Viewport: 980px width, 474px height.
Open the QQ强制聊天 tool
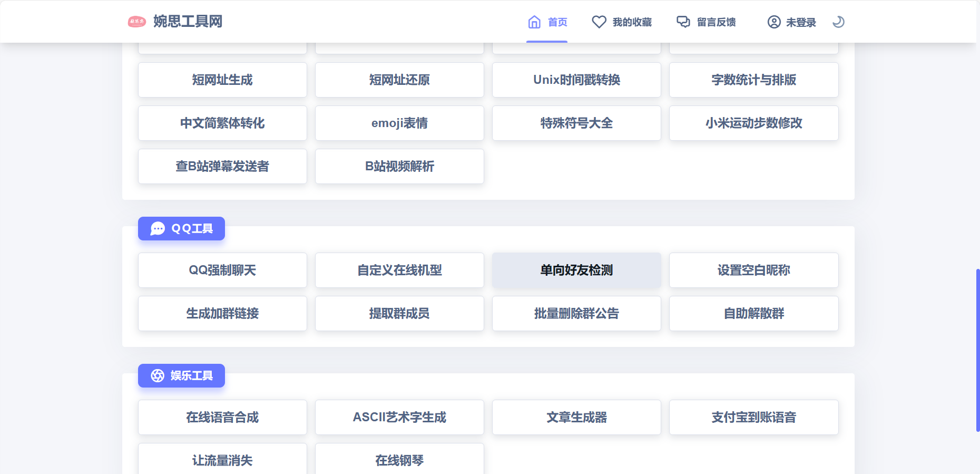222,270
